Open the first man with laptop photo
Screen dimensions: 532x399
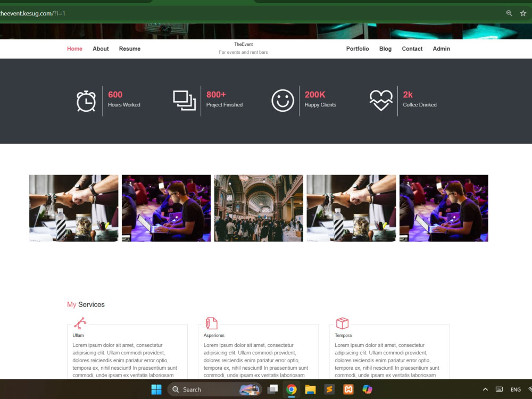click(166, 209)
